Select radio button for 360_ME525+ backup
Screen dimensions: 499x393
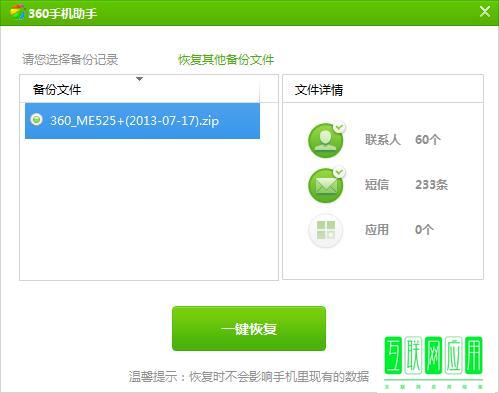(x=37, y=119)
